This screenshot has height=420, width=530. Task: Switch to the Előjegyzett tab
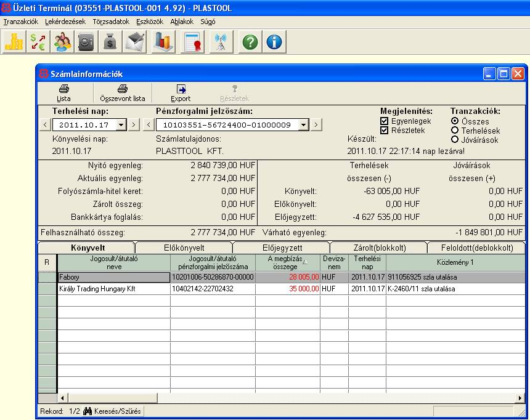coord(282,248)
